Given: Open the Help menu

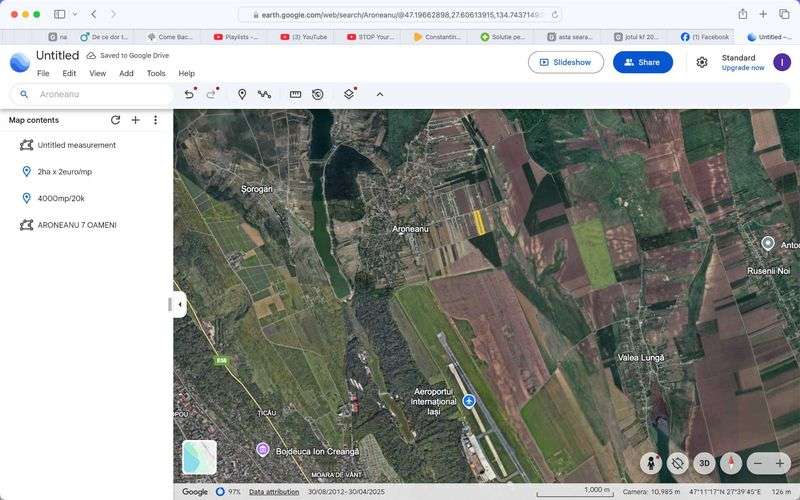Looking at the screenshot, I should [x=186, y=73].
